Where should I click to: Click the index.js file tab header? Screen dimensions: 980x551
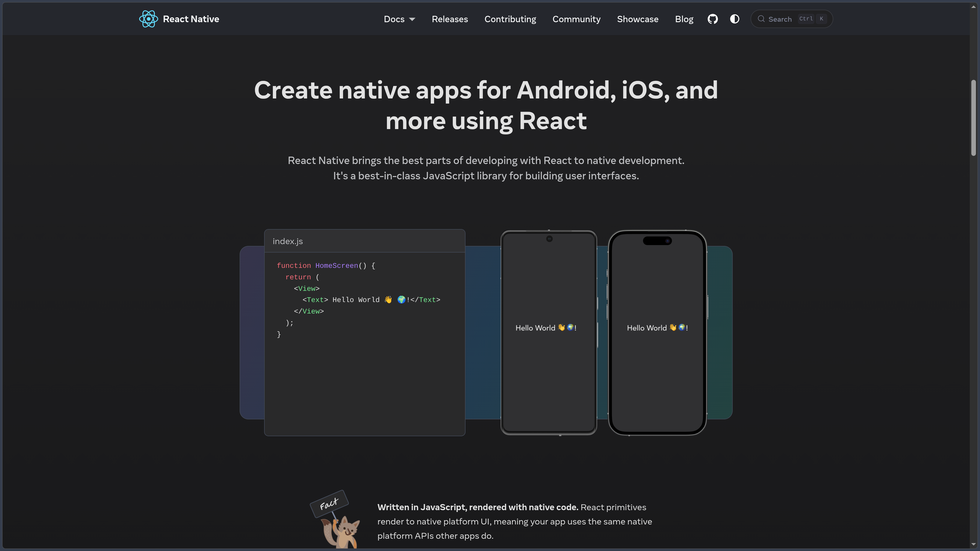tap(364, 241)
